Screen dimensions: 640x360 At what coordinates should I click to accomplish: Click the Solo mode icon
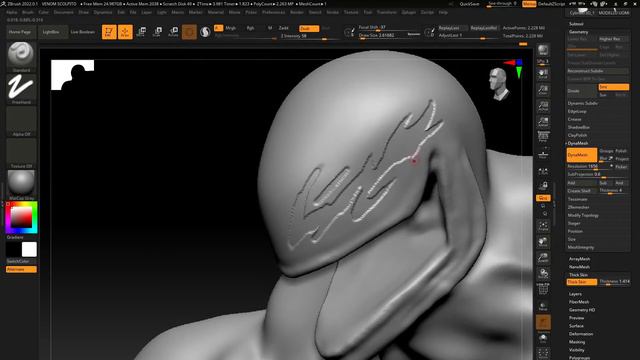pyautogui.click(x=543, y=338)
